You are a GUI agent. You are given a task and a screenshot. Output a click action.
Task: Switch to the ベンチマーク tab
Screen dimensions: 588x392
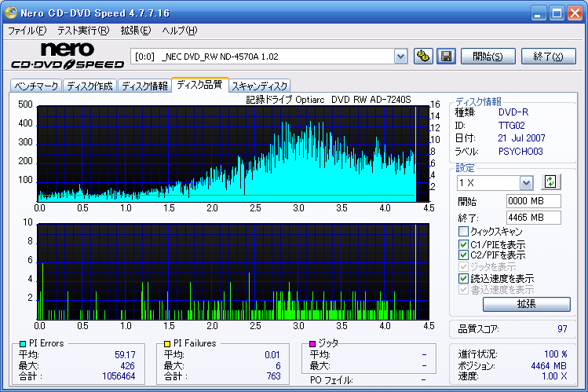[x=36, y=86]
